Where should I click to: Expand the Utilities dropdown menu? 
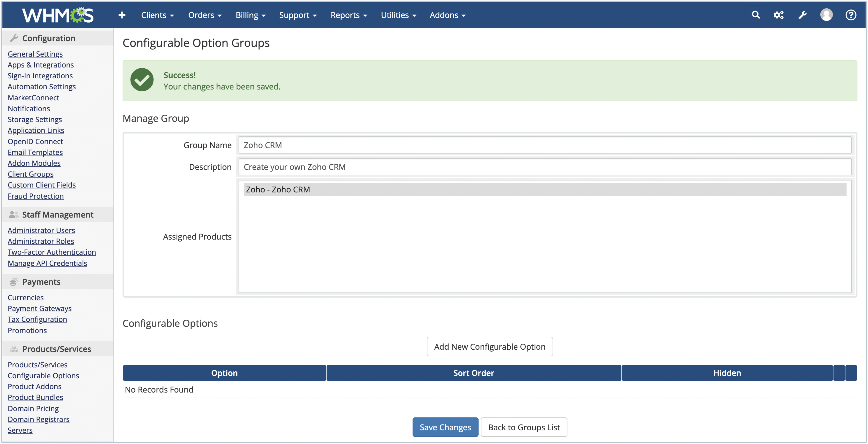click(x=398, y=15)
